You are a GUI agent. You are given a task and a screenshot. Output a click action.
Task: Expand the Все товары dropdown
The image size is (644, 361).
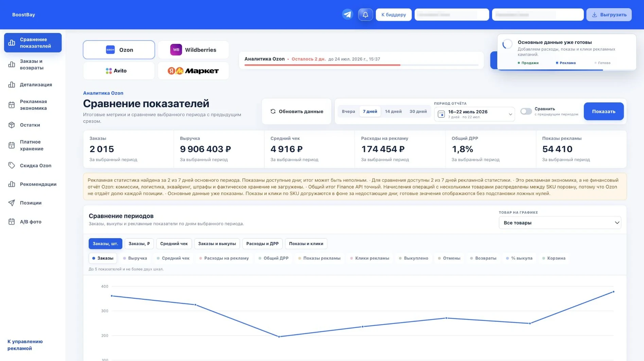tap(560, 223)
